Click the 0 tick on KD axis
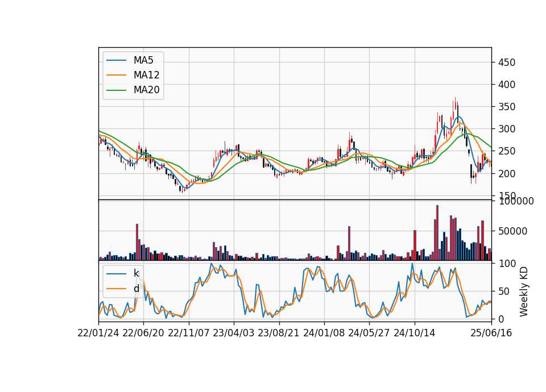The height and width of the screenshot is (392, 546). pos(501,319)
